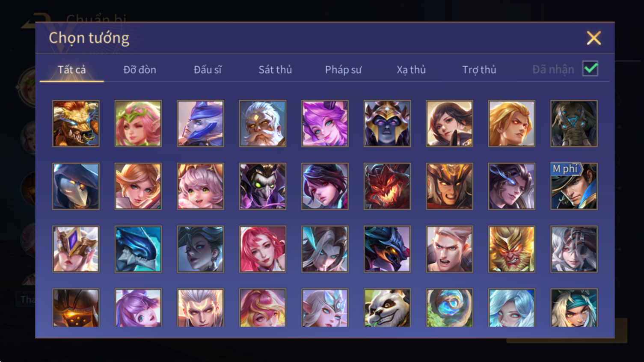Switch to Xạ thủ category

411,70
